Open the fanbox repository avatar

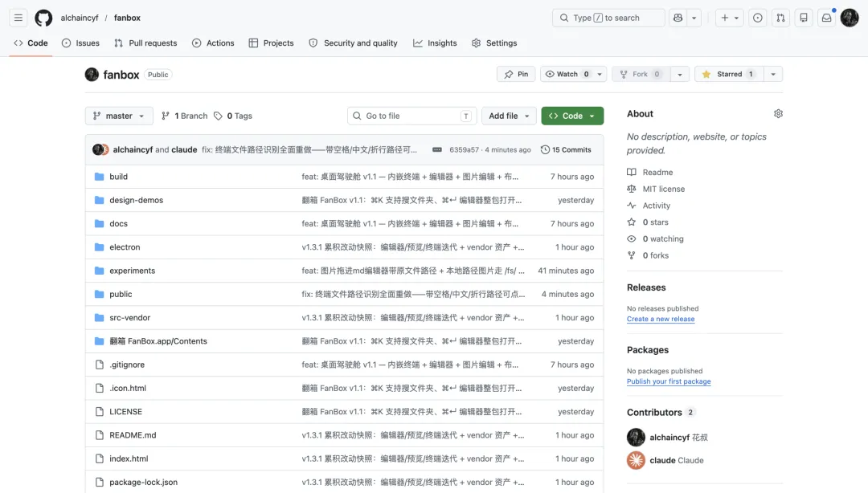click(x=92, y=74)
